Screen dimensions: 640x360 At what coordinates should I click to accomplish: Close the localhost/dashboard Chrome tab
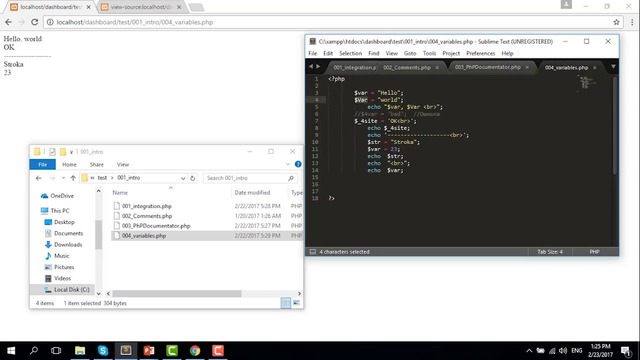coord(89,7)
